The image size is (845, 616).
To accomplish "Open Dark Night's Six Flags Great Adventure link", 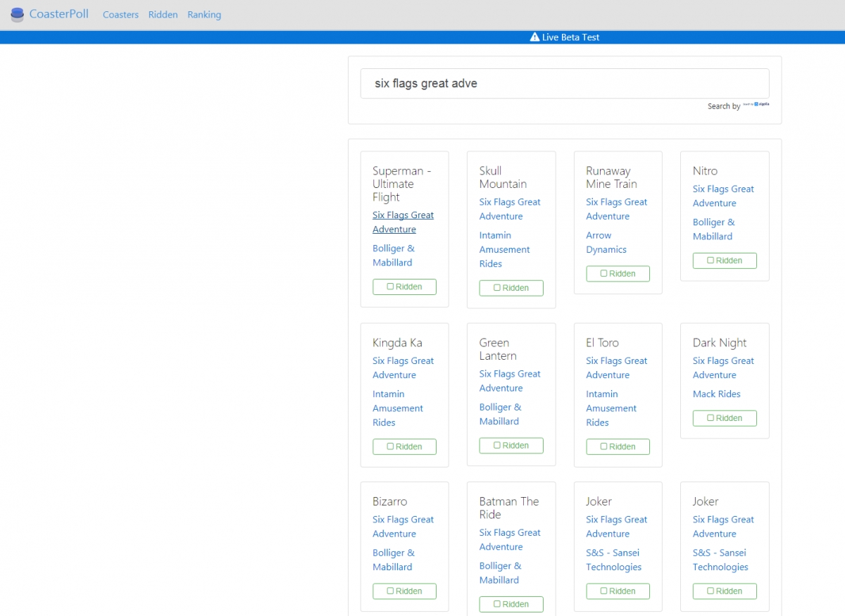I will [x=723, y=367].
